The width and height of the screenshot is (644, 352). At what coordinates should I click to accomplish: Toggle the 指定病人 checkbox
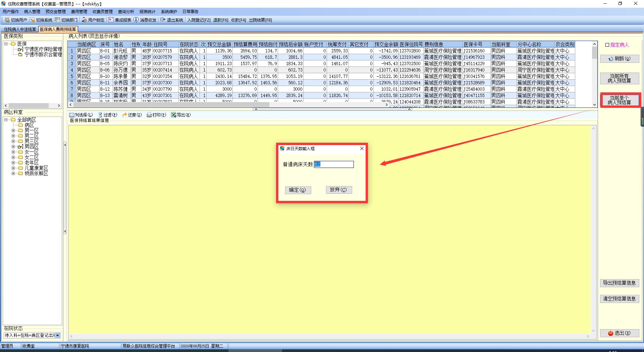(x=607, y=45)
